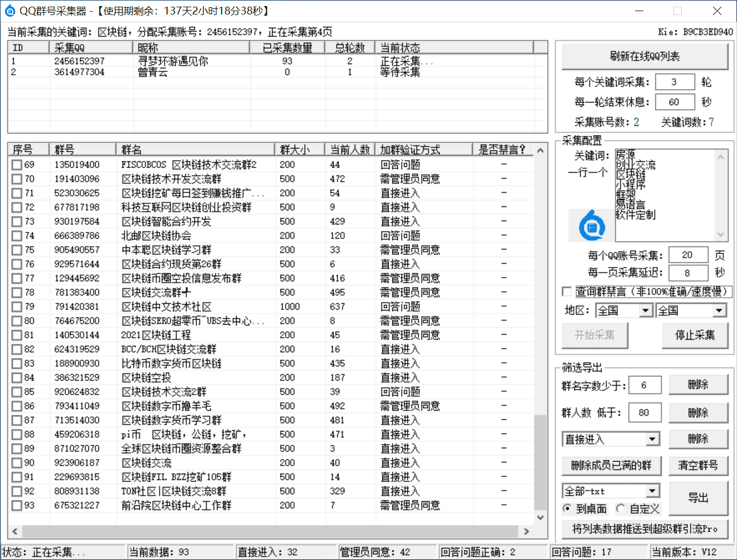Click the 停止采集 button
This screenshot has height=560, width=737.
point(695,335)
